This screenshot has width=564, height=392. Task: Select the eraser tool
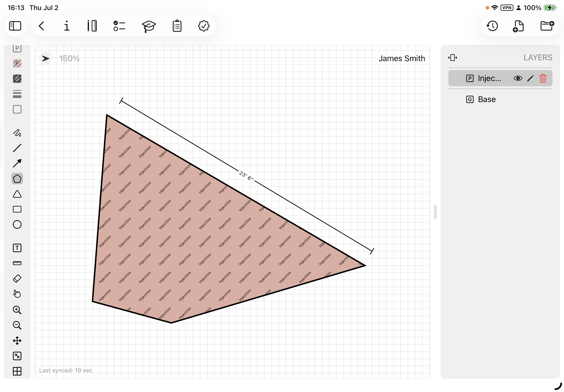[x=17, y=278]
